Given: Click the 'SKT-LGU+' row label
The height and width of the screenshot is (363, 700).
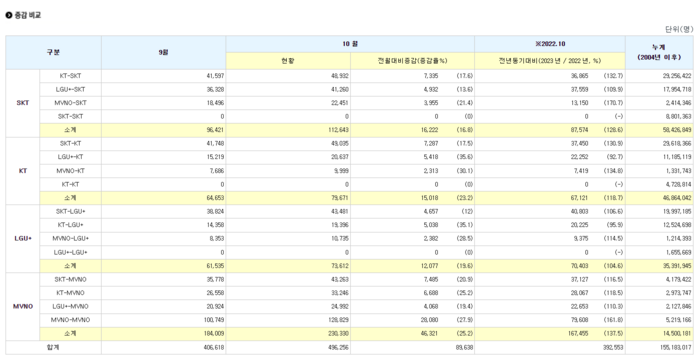Looking at the screenshot, I should coord(71,212).
